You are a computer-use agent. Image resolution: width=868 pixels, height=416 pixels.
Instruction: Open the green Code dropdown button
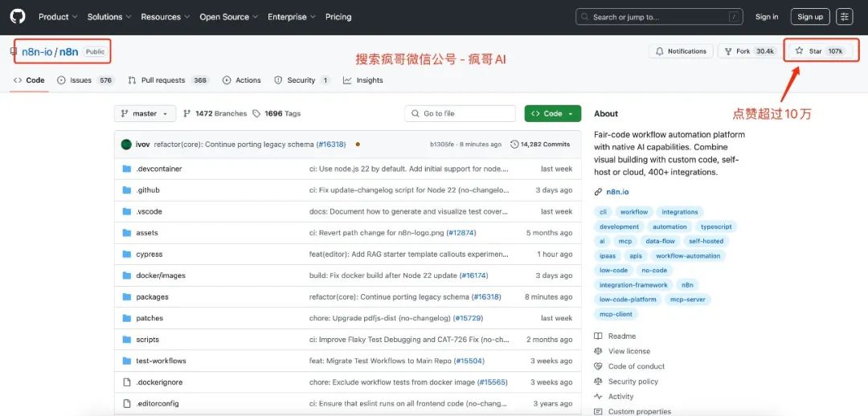pyautogui.click(x=552, y=113)
